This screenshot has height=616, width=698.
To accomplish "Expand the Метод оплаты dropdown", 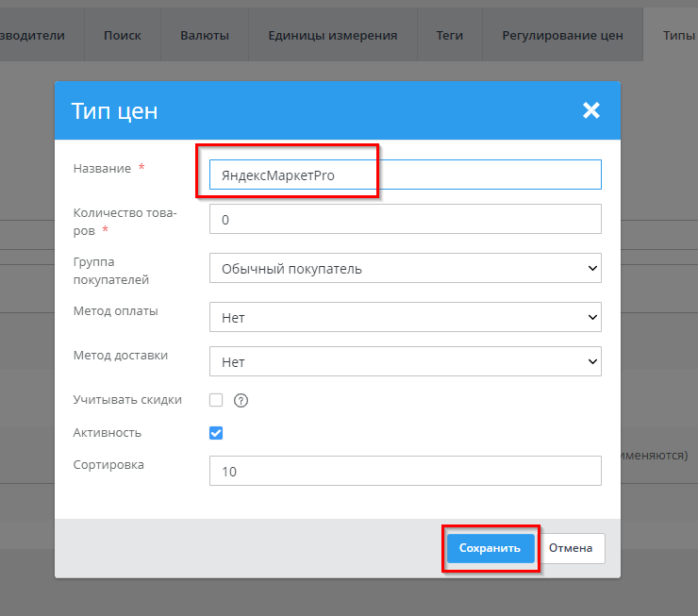I will tap(405, 318).
